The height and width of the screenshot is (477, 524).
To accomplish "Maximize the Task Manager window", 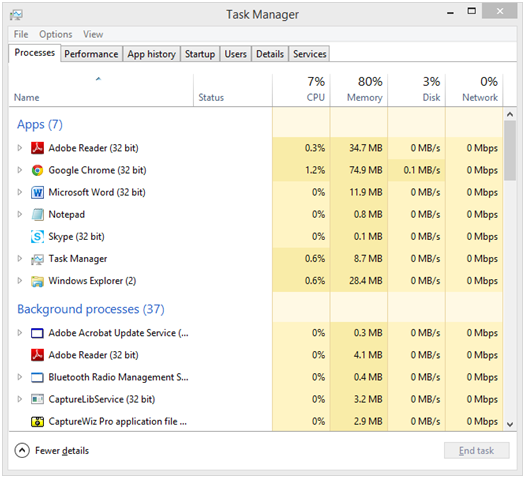I will point(472,11).
